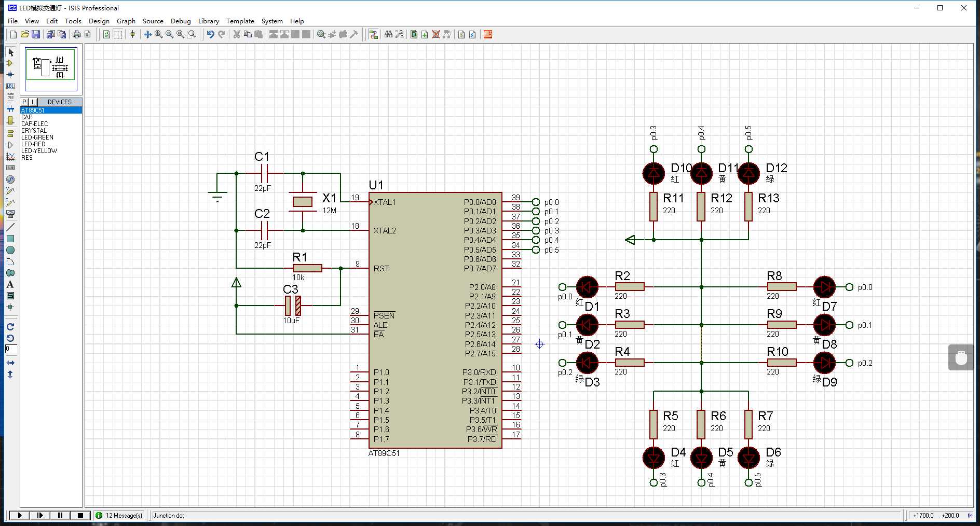This screenshot has width=980, height=526.
Task: Select the 2D box graphics tool
Action: click(x=10, y=239)
